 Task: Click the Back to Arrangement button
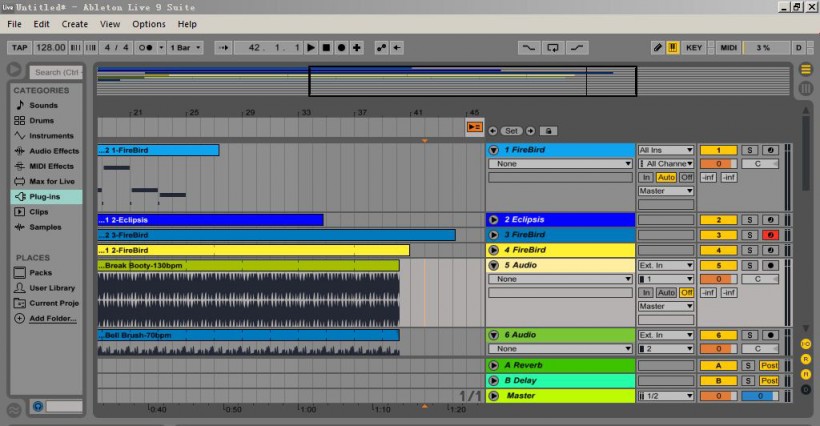pos(475,129)
